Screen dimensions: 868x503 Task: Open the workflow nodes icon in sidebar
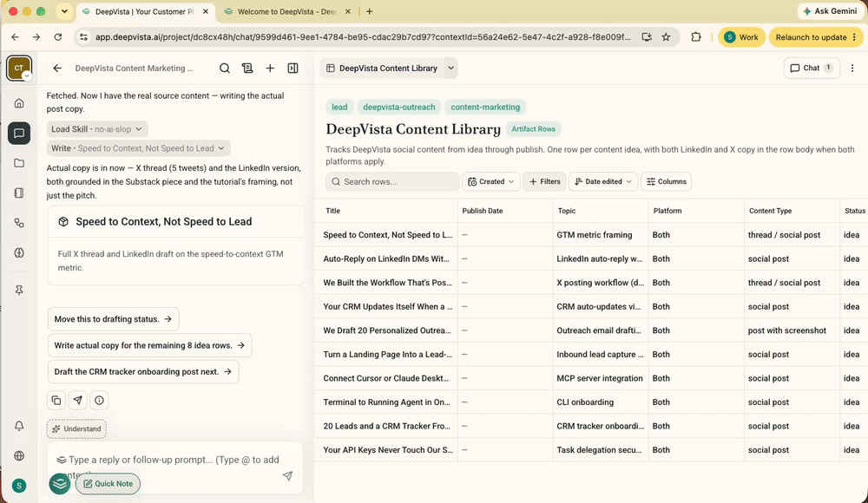[19, 223]
